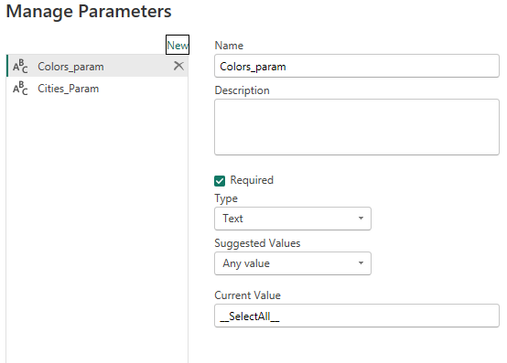Focus the Name field containing Colors_param
Viewport: 507px width, 363px height.
(357, 66)
